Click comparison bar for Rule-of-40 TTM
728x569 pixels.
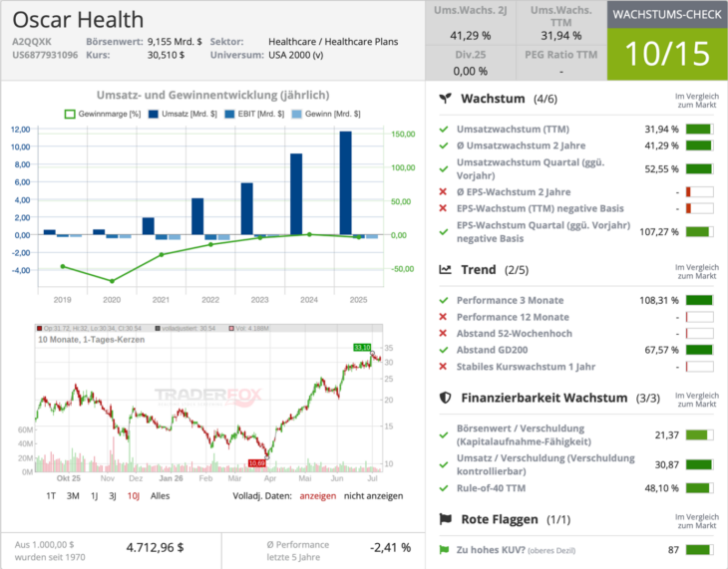[699, 487]
